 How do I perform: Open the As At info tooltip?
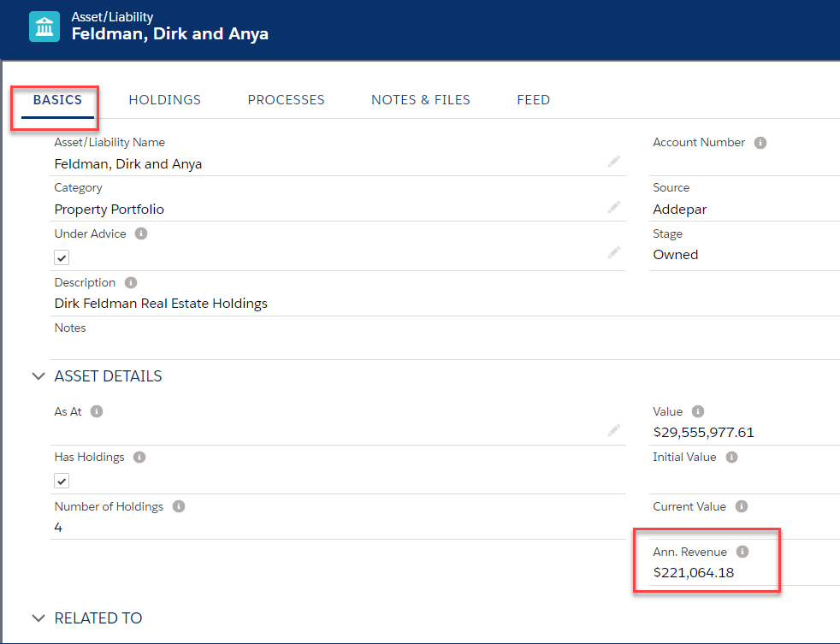[96, 411]
